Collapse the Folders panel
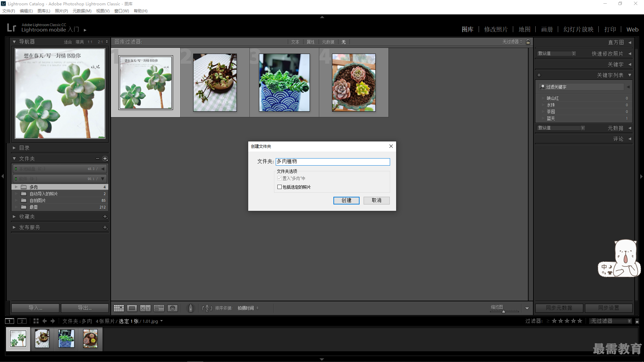644x362 pixels. point(14,159)
